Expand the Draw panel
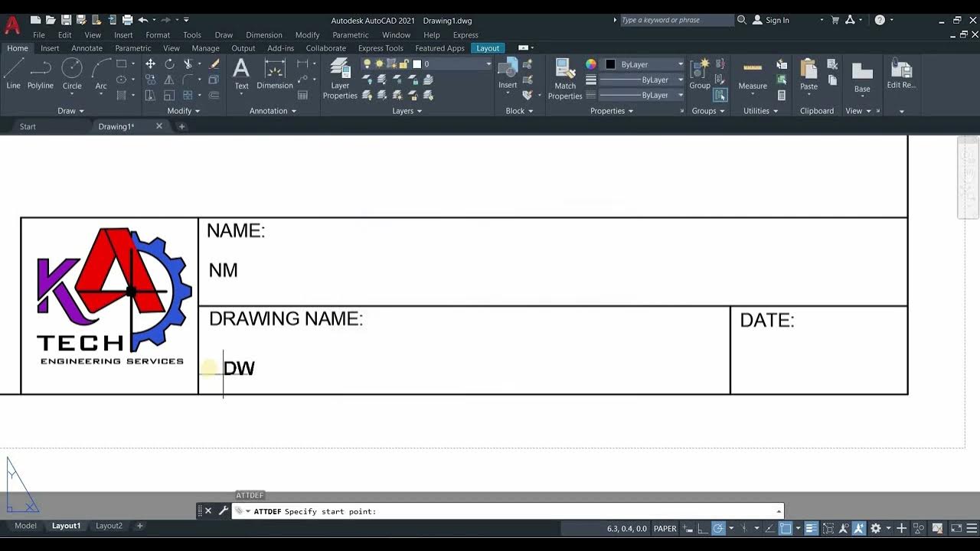Screen dimensions: 980x551 pyautogui.click(x=72, y=111)
